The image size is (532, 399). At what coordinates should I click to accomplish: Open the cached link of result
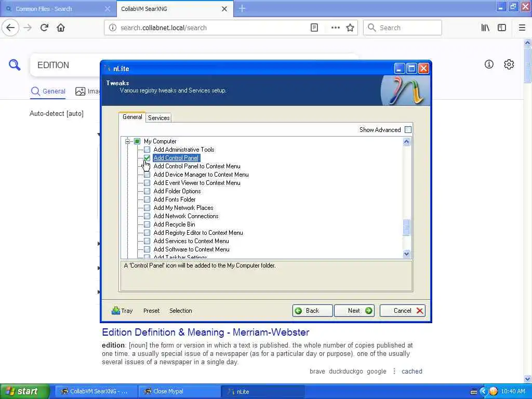412,371
